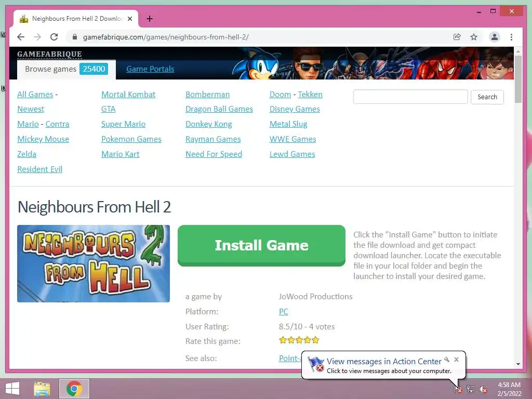The image size is (532, 399).
Task: Select the Neighbours From Hell 2 tab
Action: tap(76, 19)
